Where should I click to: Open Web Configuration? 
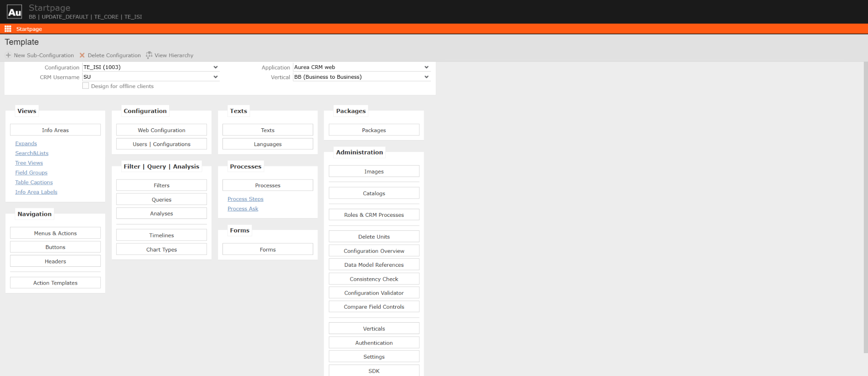pyautogui.click(x=161, y=130)
